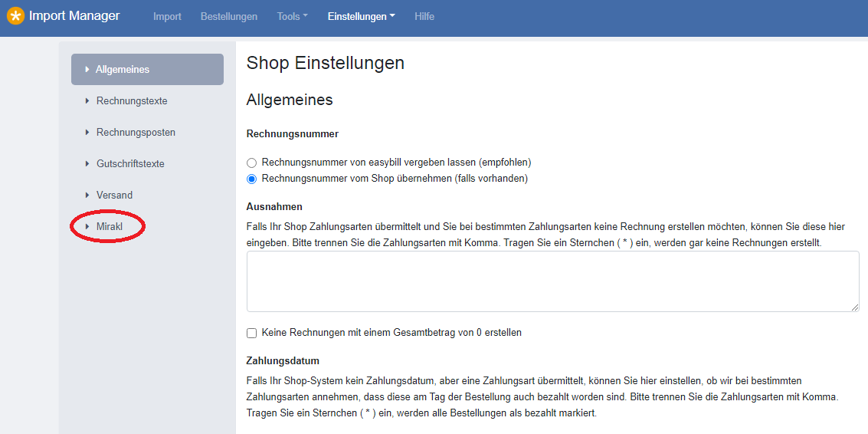
Task: Click the triangle icon next to Versand
Action: coord(87,195)
